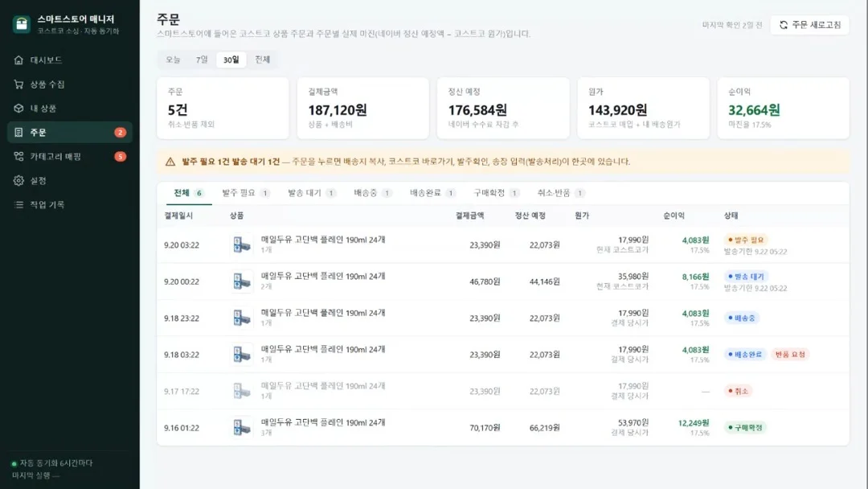
Task: Open the 대시보드 menu
Action: click(70, 60)
